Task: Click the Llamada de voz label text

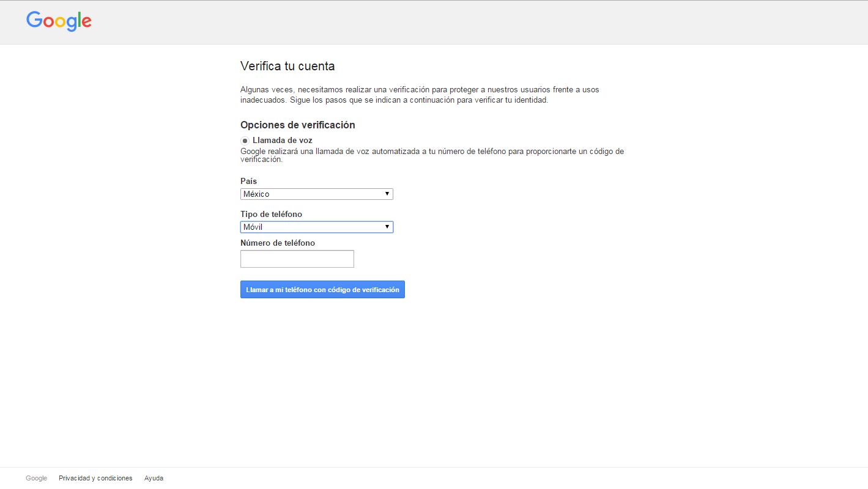Action: tap(283, 140)
